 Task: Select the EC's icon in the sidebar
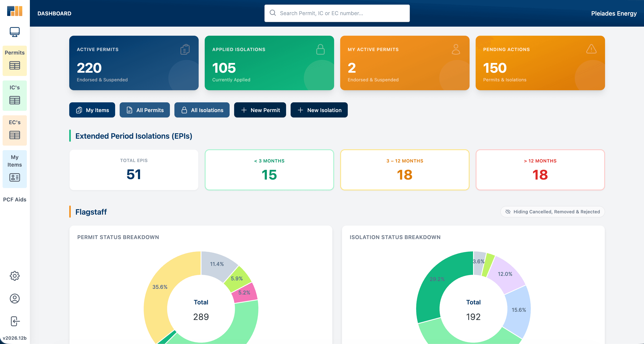14,135
